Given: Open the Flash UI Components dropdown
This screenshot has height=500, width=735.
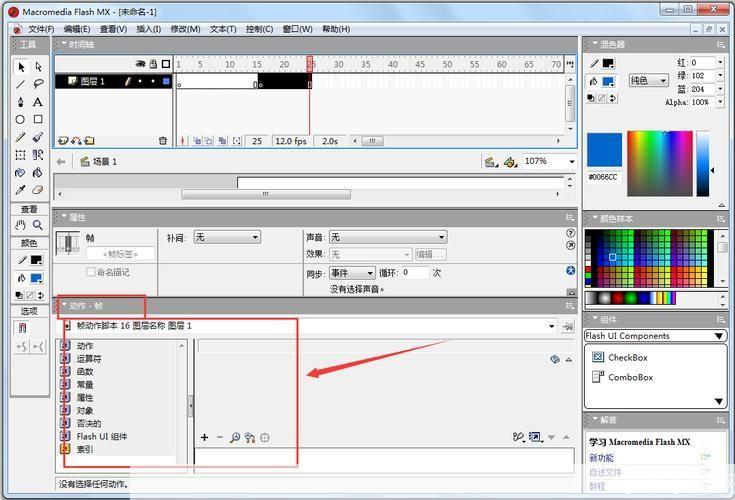Looking at the screenshot, I should (655, 336).
